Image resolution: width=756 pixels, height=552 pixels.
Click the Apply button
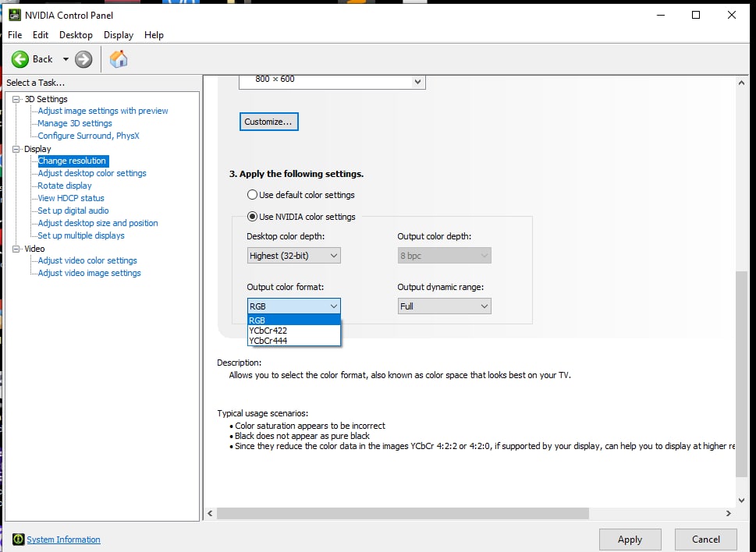tap(630, 539)
